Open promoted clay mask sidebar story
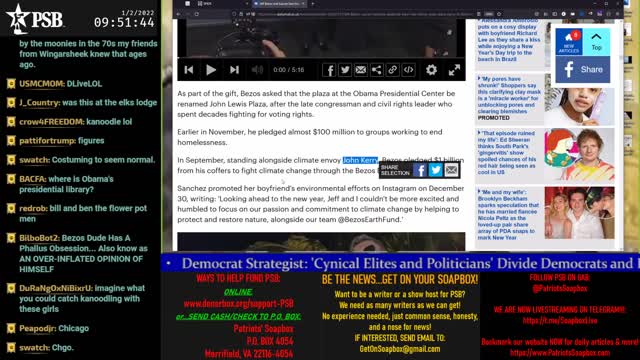Screen dimensions: 640x360 509,95
